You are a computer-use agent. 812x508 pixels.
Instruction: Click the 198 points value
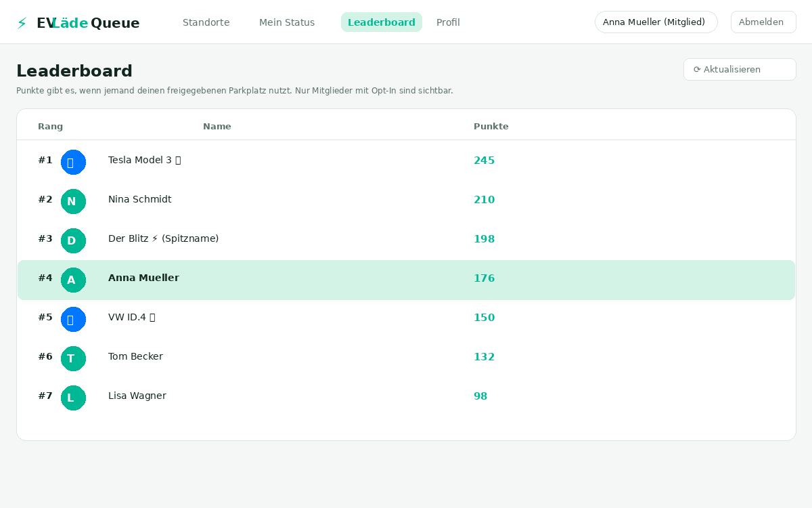coord(484,239)
